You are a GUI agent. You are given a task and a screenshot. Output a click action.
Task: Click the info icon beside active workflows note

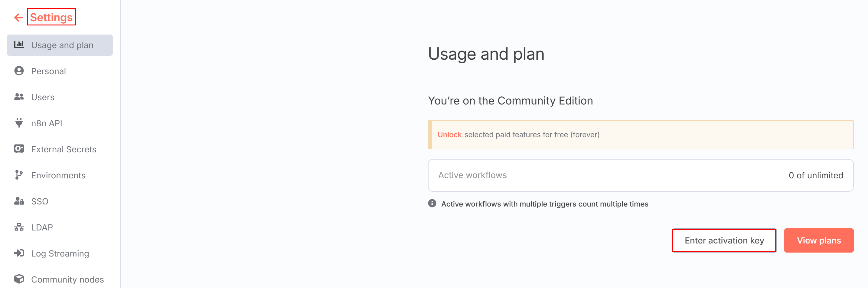pyautogui.click(x=432, y=203)
